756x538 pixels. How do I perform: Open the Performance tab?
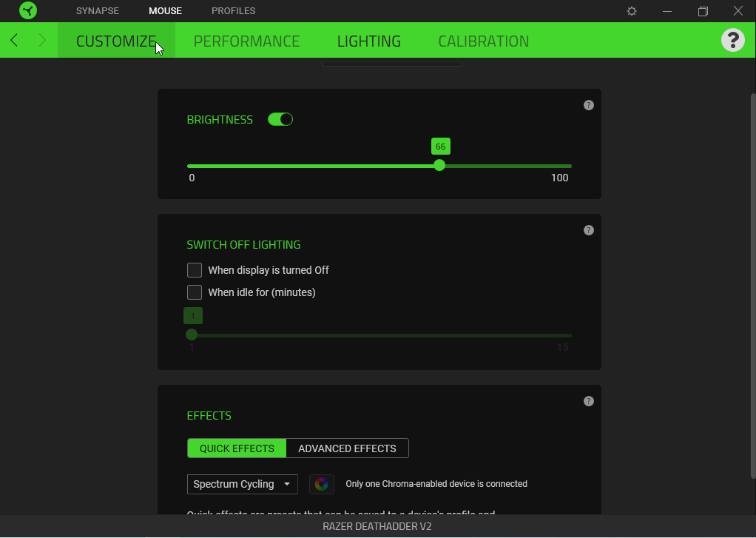(x=246, y=41)
